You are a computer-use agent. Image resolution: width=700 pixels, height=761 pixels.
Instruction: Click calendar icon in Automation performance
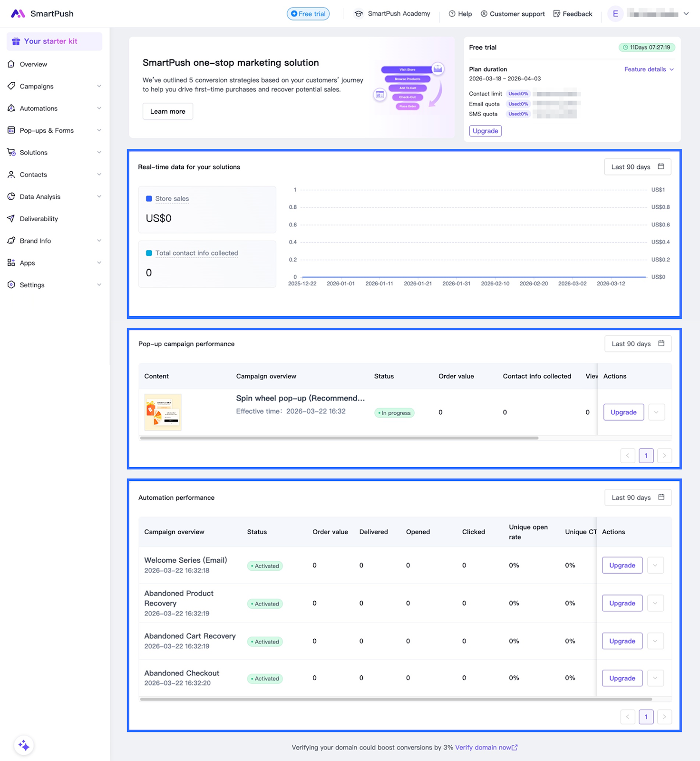pyautogui.click(x=661, y=497)
